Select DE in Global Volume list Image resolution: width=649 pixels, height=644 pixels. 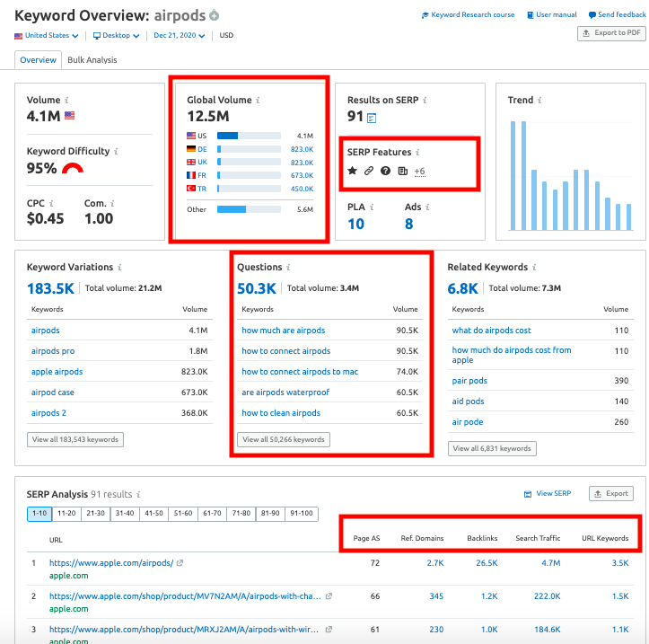pos(202,149)
